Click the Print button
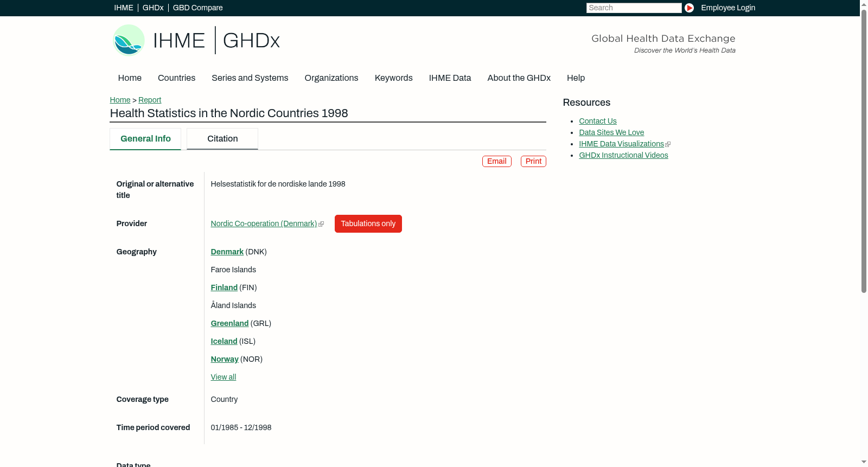The image size is (868, 467). (x=533, y=161)
